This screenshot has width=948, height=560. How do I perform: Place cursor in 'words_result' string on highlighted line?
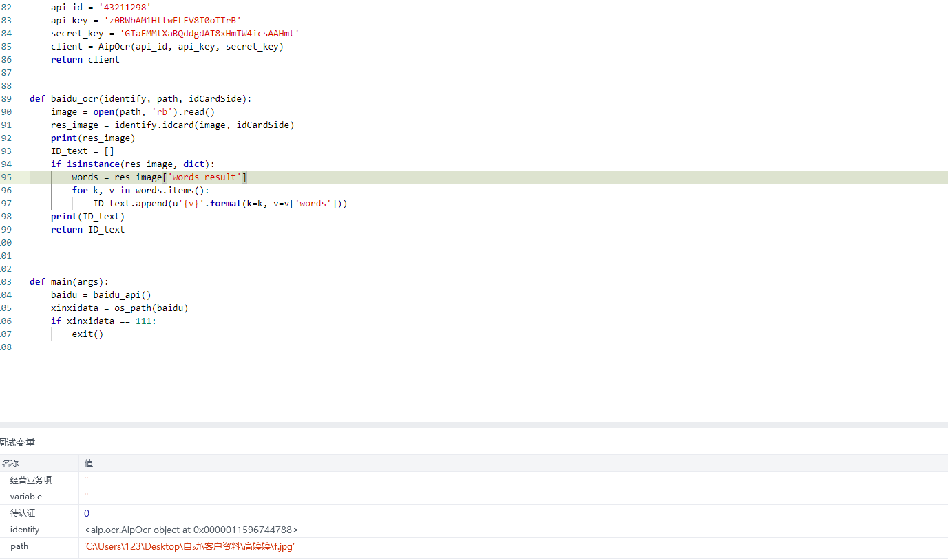pyautogui.click(x=204, y=177)
